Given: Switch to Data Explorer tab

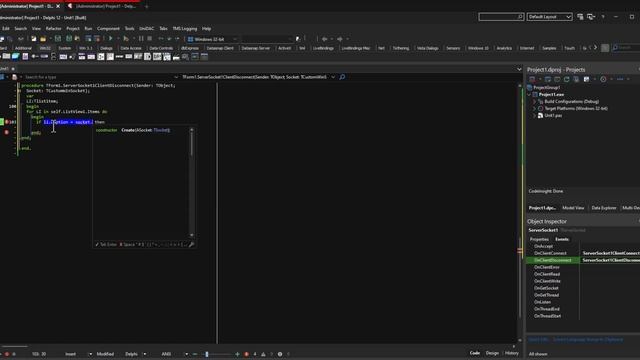Looking at the screenshot, I should pyautogui.click(x=604, y=208).
